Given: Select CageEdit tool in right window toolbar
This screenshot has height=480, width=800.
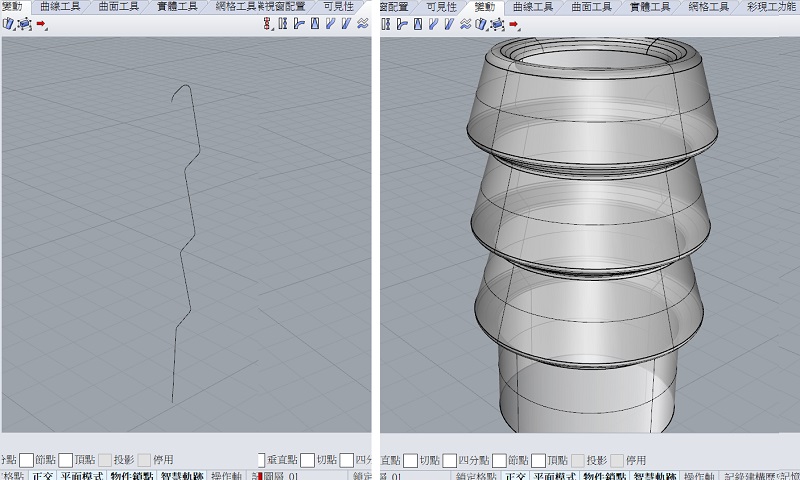Looking at the screenshot, I should [497, 24].
